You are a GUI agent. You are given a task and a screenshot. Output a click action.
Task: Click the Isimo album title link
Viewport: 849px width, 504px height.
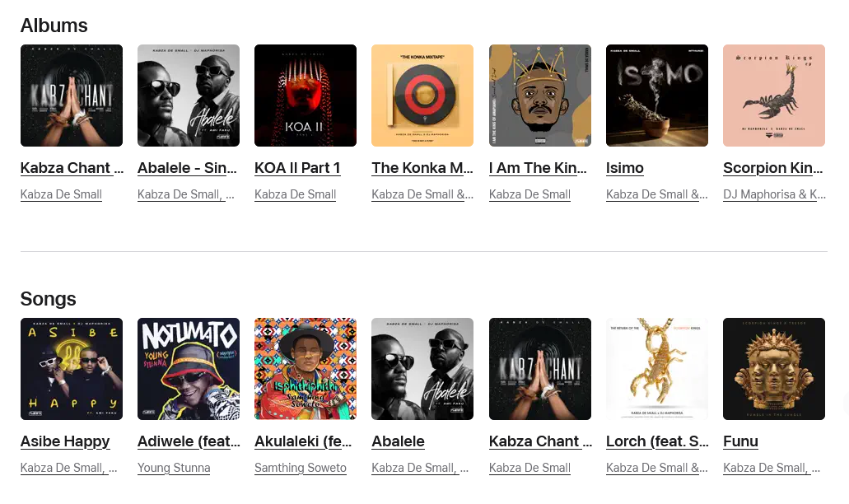tap(625, 168)
